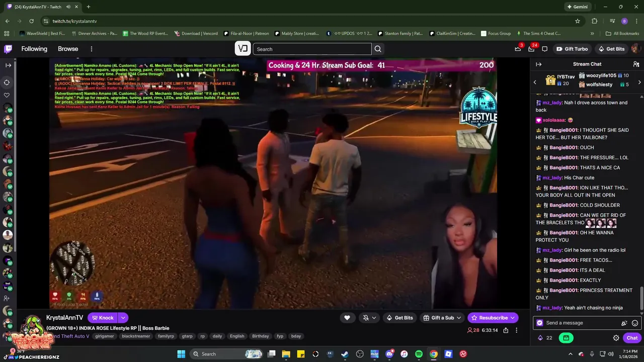This screenshot has width=644, height=362.
Task: Click the Twitch search text field
Action: 312,49
